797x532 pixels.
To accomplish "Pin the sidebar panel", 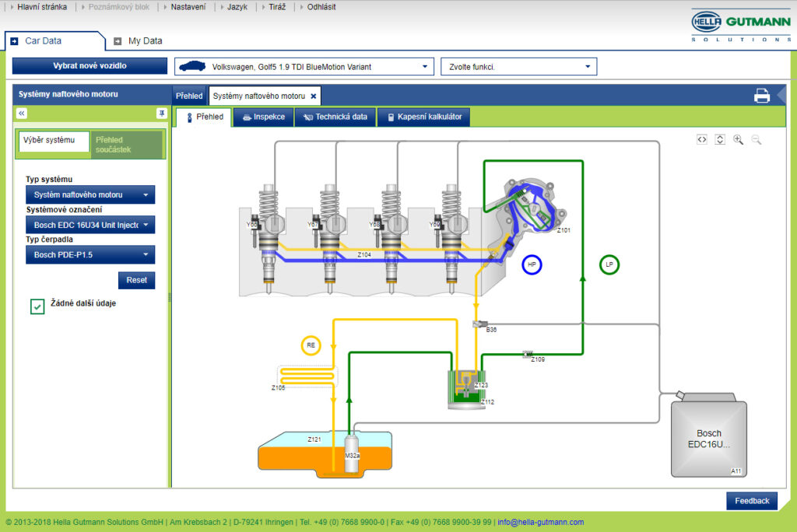I will [x=161, y=114].
